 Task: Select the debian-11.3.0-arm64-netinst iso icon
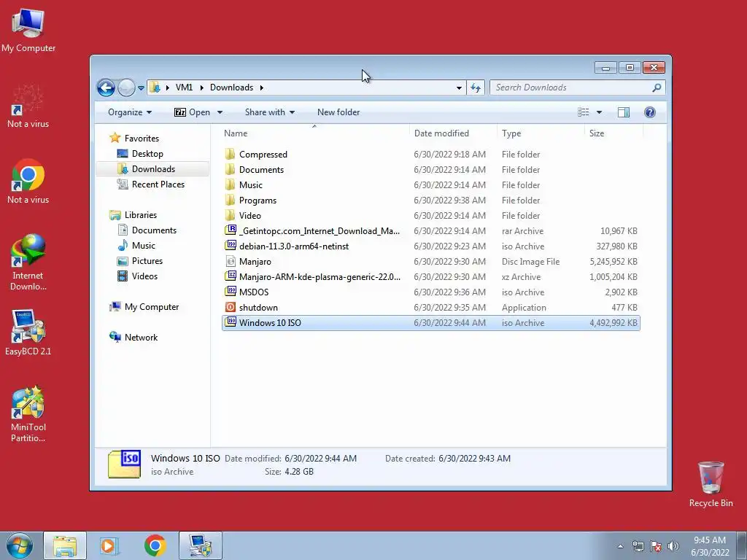pyautogui.click(x=231, y=246)
